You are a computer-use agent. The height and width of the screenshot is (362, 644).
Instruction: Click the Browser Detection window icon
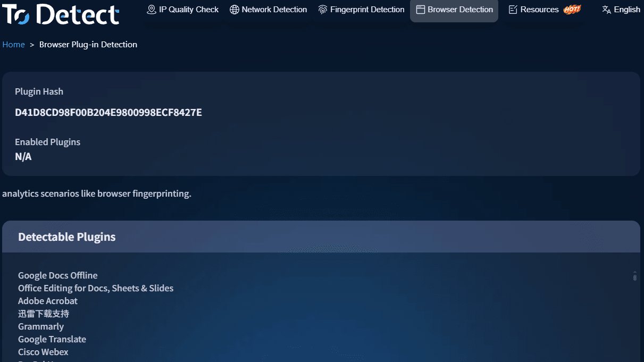pyautogui.click(x=420, y=10)
